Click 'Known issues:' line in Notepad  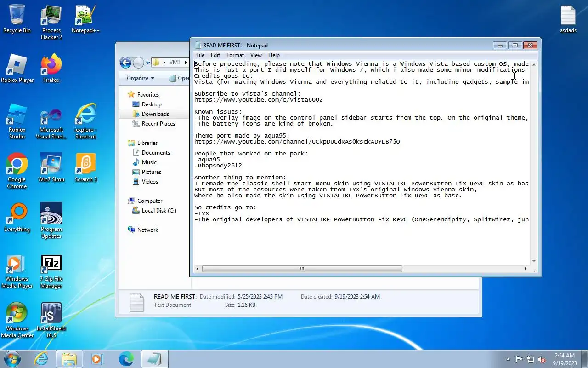218,111
